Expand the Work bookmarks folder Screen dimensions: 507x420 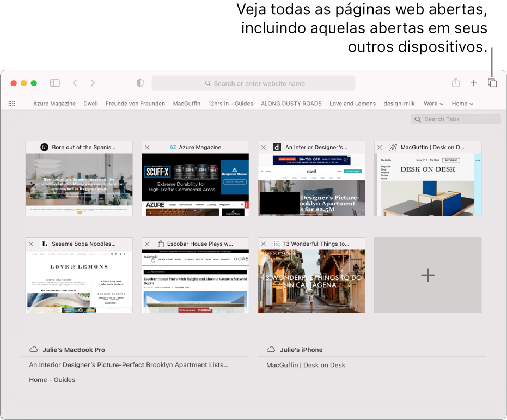[x=433, y=104]
